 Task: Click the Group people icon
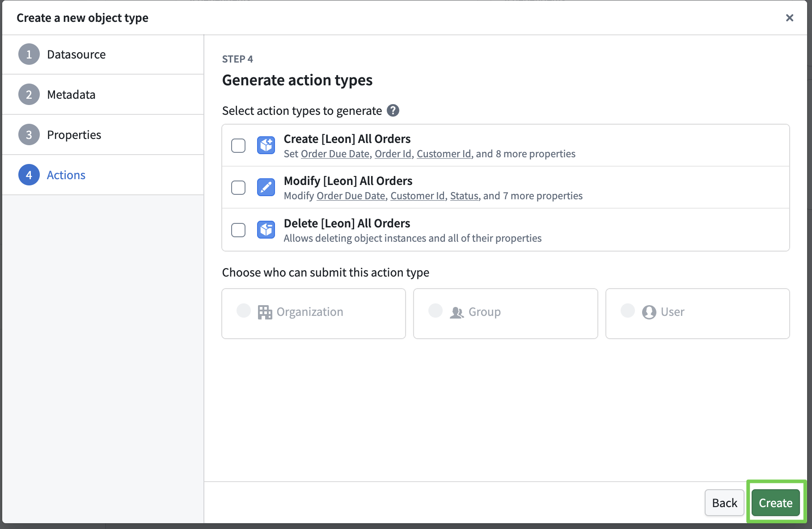(x=457, y=312)
